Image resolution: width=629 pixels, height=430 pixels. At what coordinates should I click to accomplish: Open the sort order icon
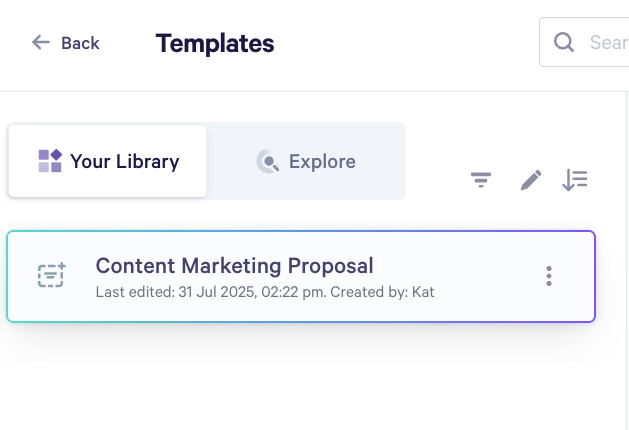(x=575, y=180)
